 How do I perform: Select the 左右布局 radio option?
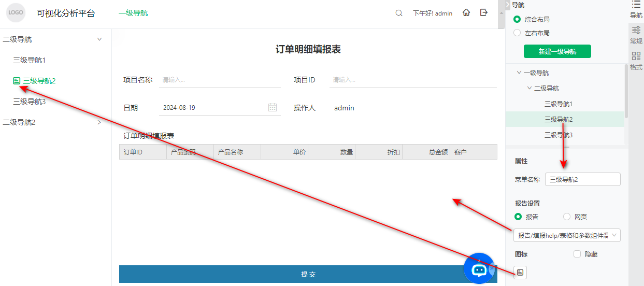coord(517,33)
